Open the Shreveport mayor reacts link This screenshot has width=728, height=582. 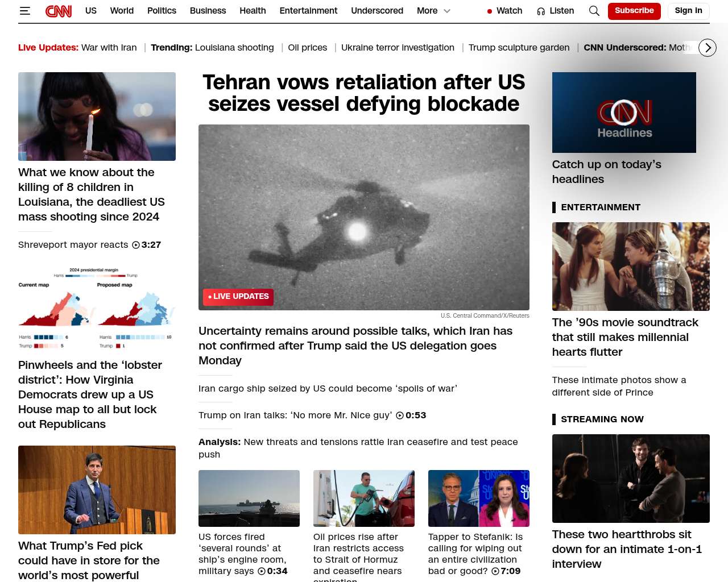click(73, 245)
